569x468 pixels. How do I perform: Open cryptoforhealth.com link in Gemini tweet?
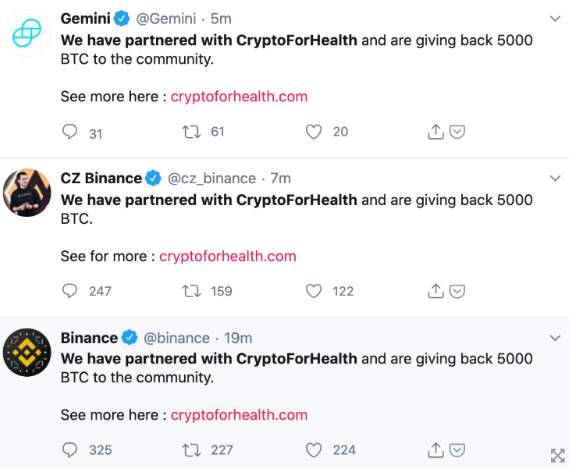coord(239,97)
